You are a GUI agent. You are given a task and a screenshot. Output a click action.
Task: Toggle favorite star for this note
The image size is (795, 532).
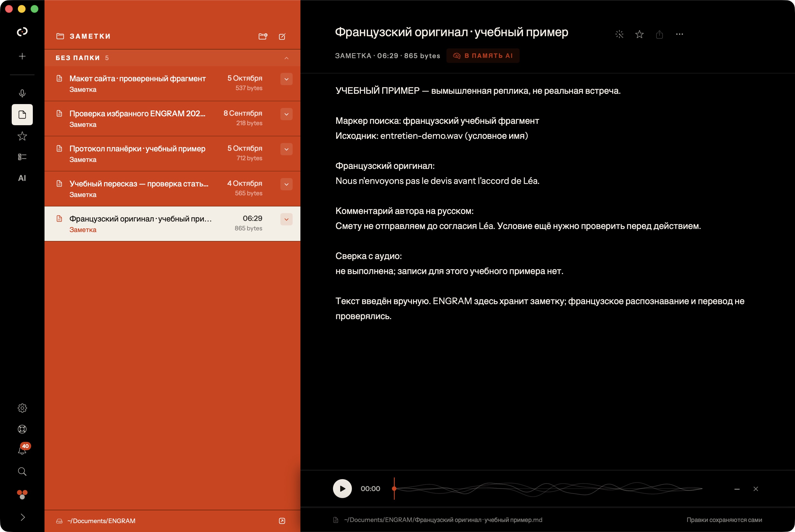point(639,34)
